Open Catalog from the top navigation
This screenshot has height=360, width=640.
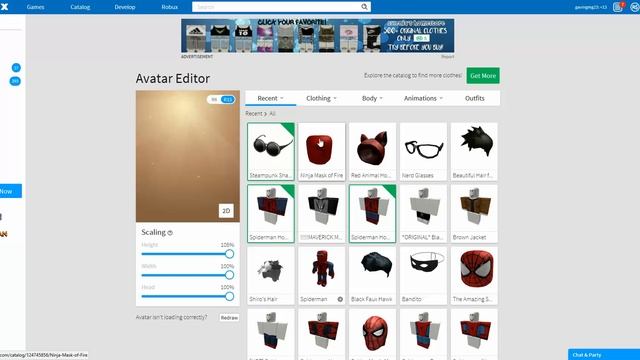pos(80,7)
